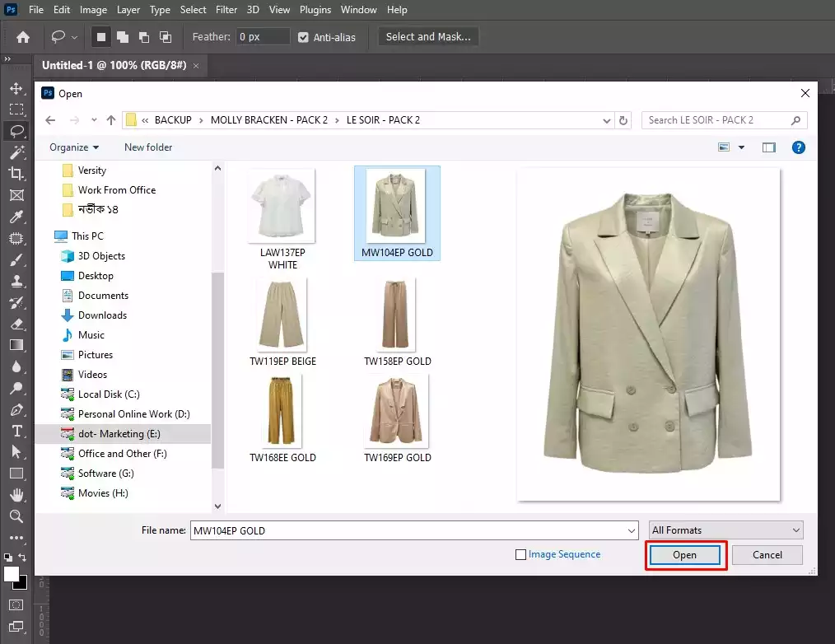This screenshot has width=835, height=644.
Task: Click the Home icon in options bar
Action: (x=23, y=37)
